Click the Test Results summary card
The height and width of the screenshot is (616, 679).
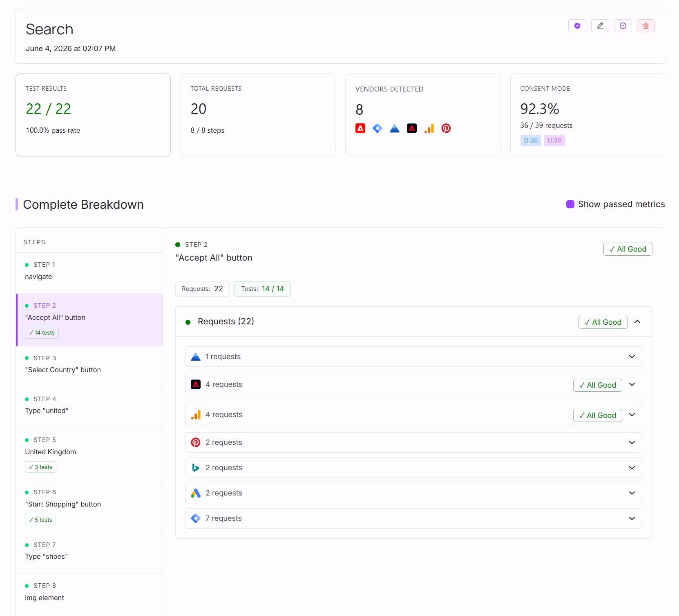click(93, 115)
